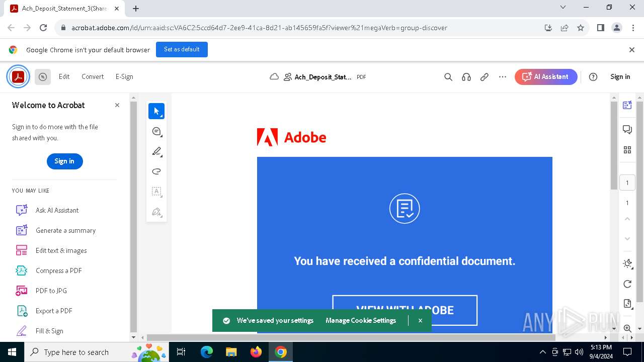Click the Acrobat home logo icon

pyautogui.click(x=18, y=77)
